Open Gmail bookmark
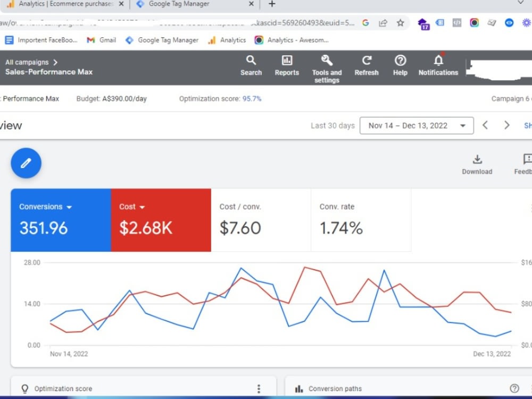 102,40
